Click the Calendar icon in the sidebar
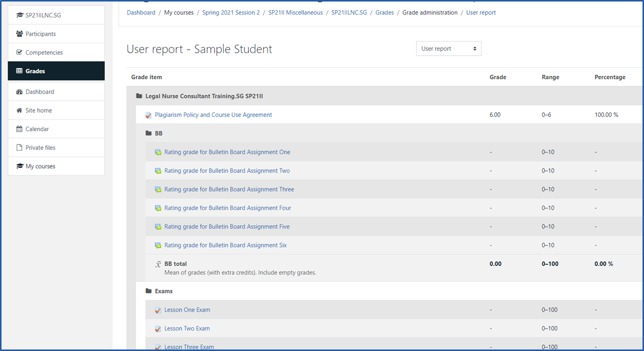644x351 pixels. 20,129
